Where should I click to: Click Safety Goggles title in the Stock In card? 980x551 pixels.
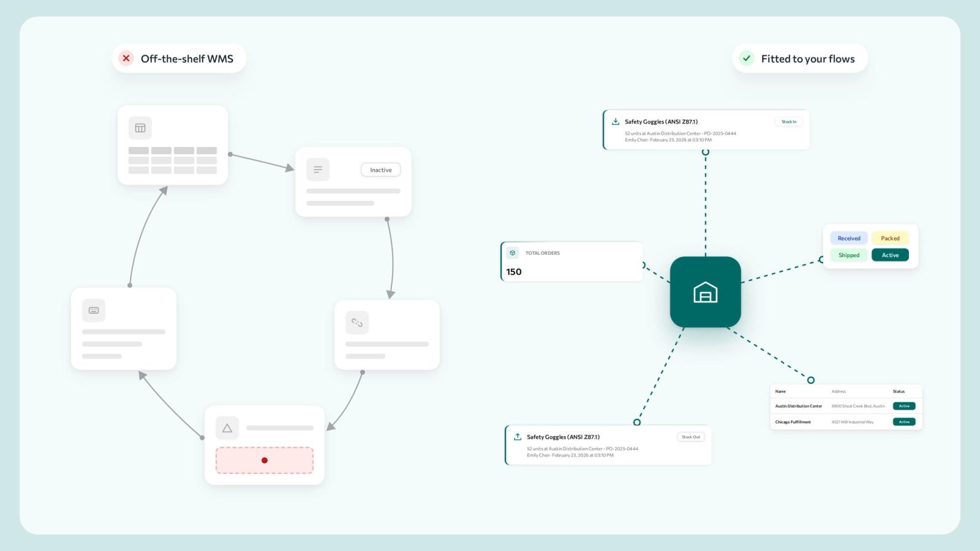661,122
